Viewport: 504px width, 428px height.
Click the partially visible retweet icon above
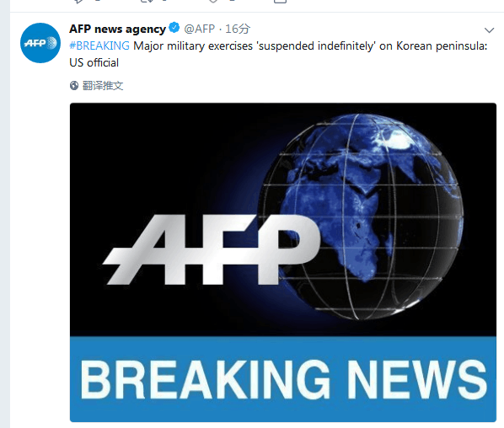click(147, 1)
